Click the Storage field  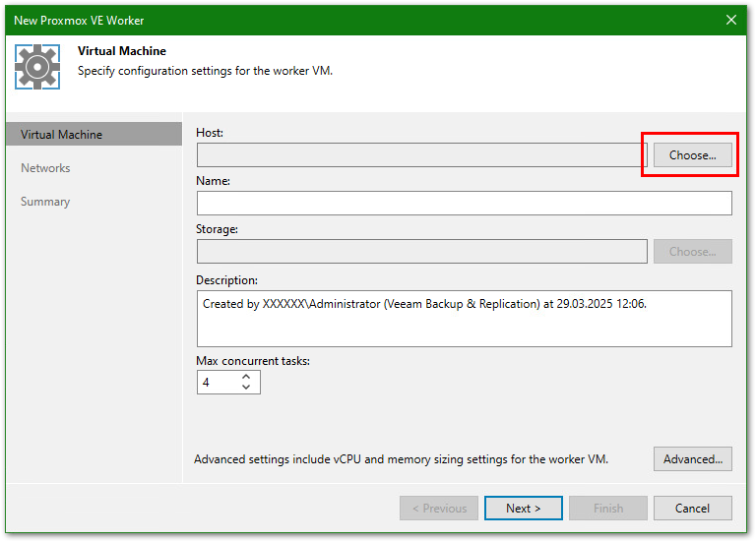(421, 251)
